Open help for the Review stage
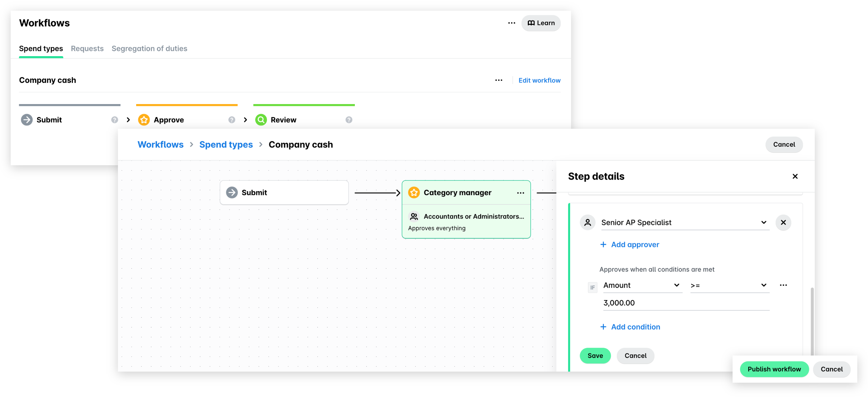868x397 pixels. (349, 120)
